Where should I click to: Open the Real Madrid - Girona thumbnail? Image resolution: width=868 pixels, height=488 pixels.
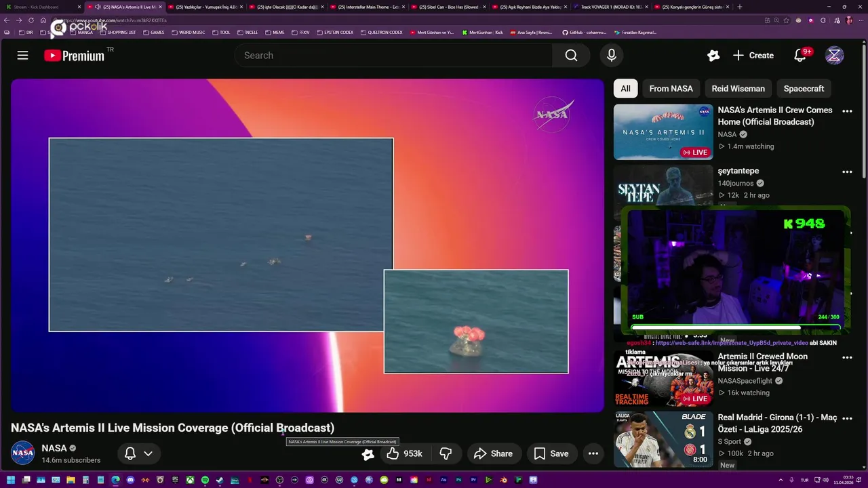pos(663,439)
